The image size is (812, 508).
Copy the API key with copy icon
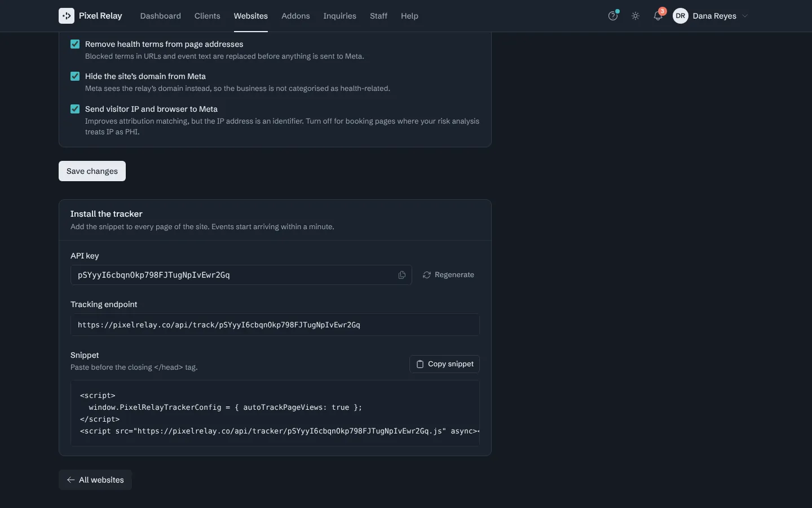[402, 275]
